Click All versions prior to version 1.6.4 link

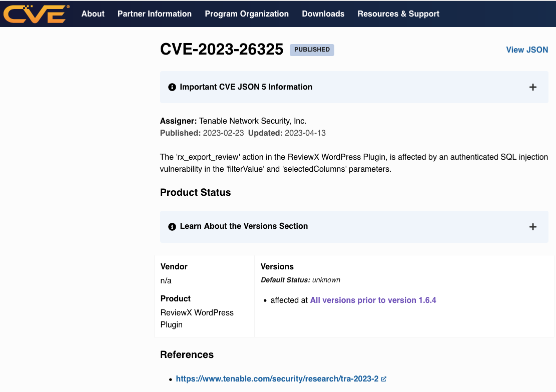pos(373,300)
